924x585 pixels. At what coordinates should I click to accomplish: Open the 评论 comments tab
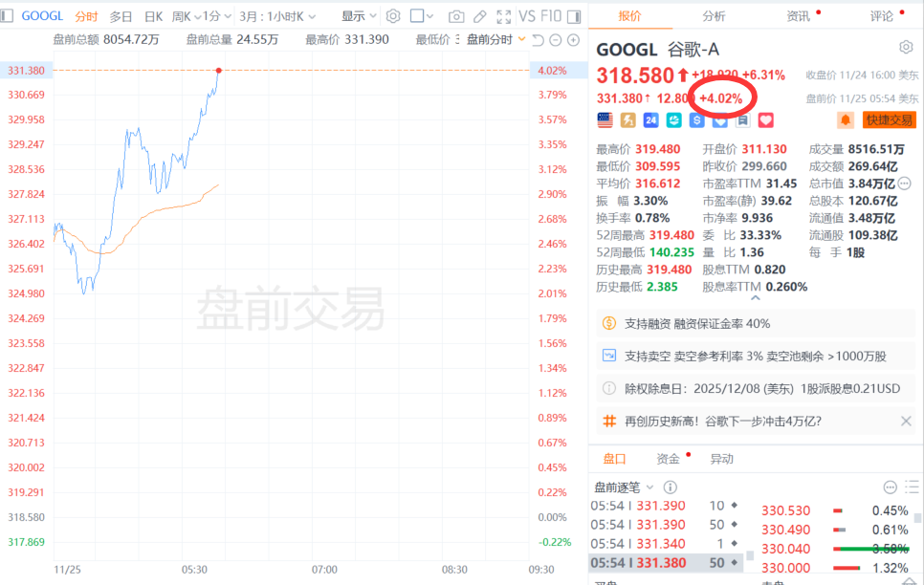(882, 16)
